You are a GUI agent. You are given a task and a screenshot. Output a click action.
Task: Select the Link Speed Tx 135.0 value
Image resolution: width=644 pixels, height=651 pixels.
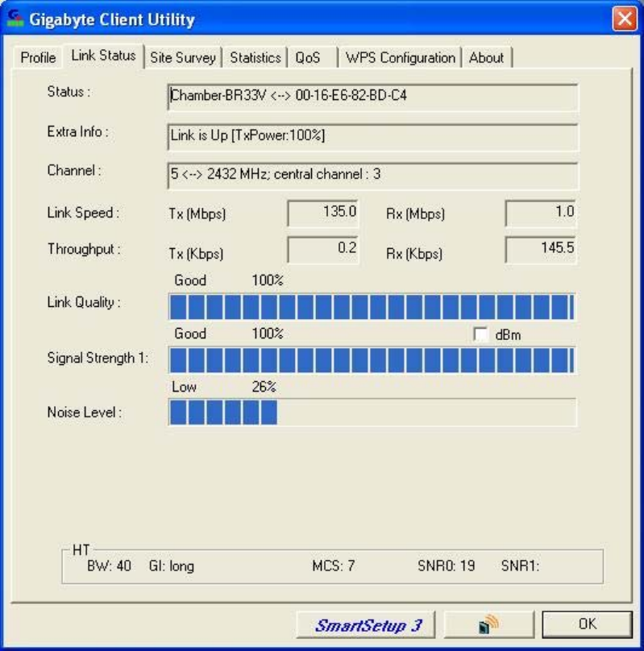(x=322, y=213)
